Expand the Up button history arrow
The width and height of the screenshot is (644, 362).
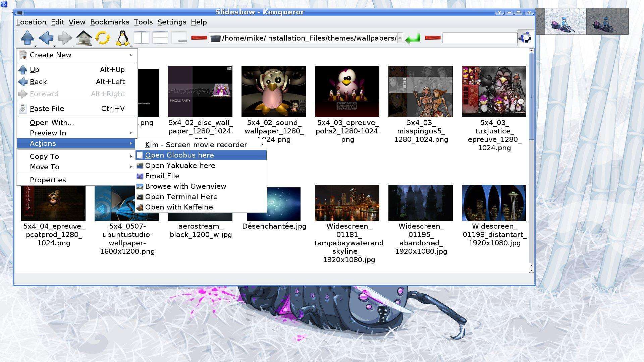pyautogui.click(x=35, y=46)
